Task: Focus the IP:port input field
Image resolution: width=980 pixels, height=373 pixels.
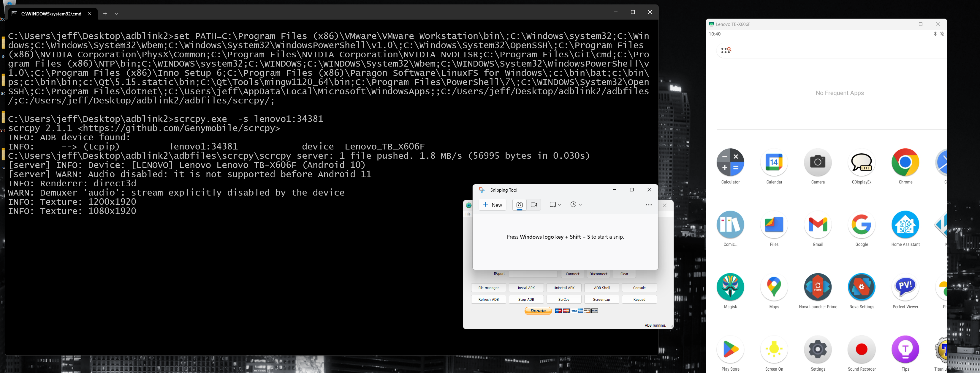Action: pos(533,274)
